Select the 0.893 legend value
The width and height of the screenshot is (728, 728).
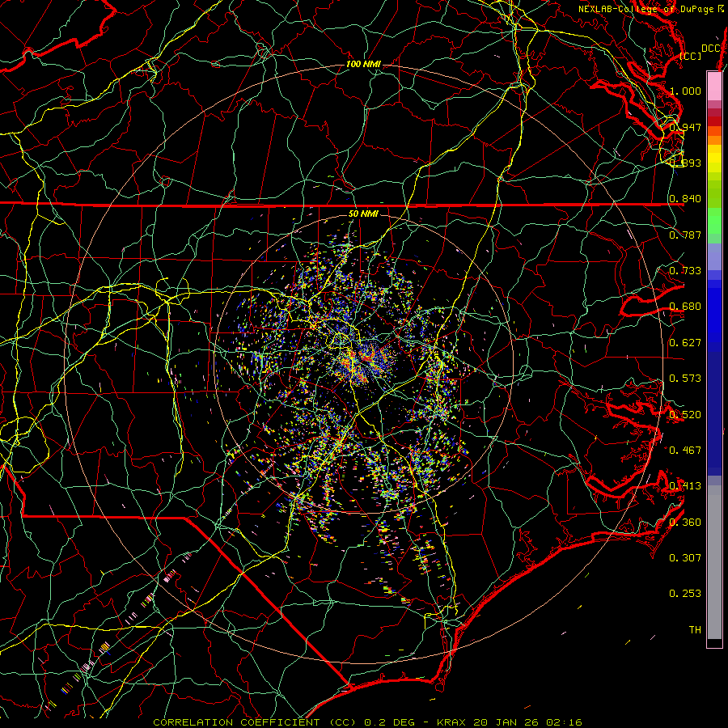(x=685, y=163)
